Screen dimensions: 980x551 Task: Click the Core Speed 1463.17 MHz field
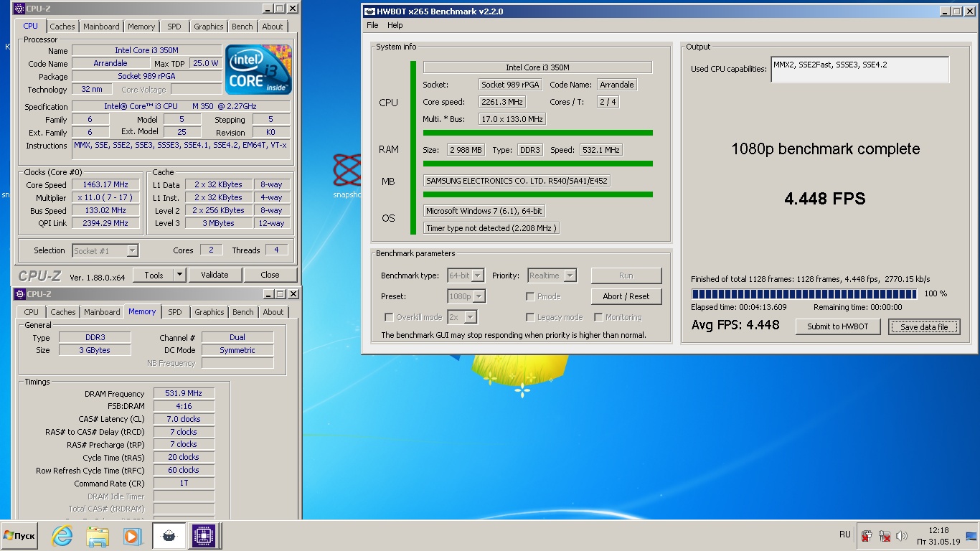point(106,184)
